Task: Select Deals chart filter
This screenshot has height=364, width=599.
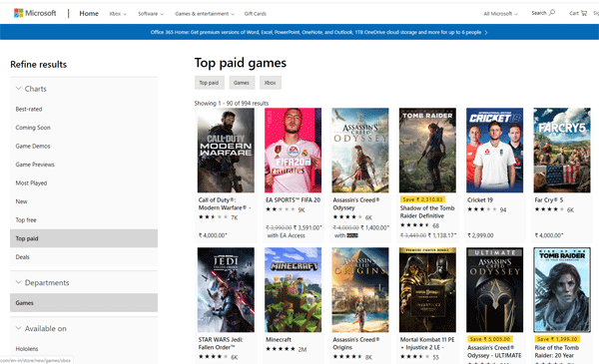Action: click(23, 257)
